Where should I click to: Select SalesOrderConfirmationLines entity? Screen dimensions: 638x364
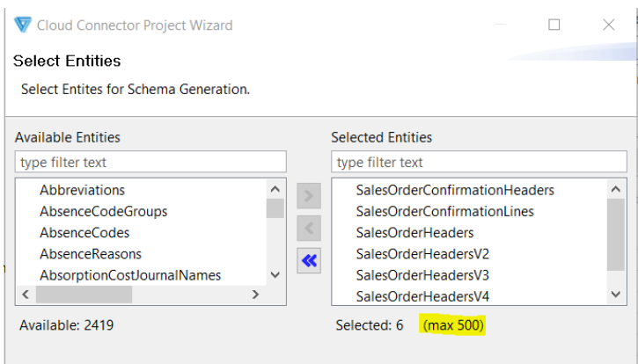[444, 212]
